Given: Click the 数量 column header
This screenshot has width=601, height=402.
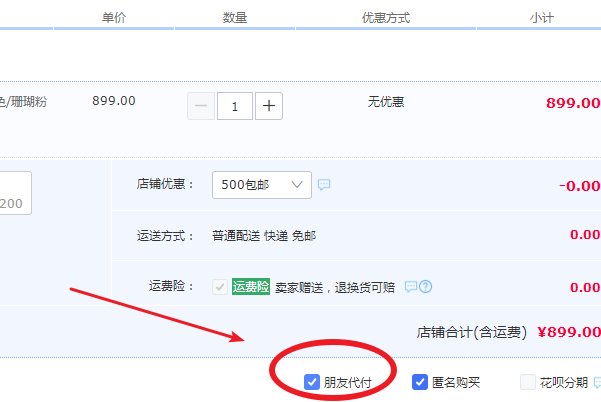Looking at the screenshot, I should pyautogui.click(x=235, y=18).
